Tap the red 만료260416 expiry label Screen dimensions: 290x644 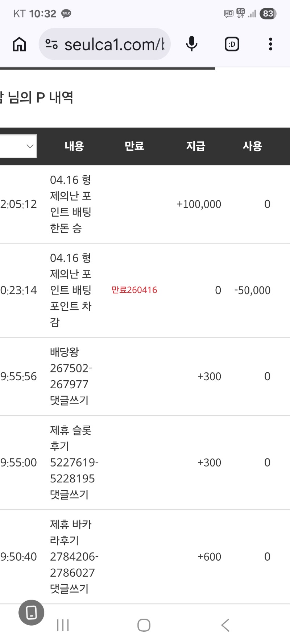pos(134,290)
